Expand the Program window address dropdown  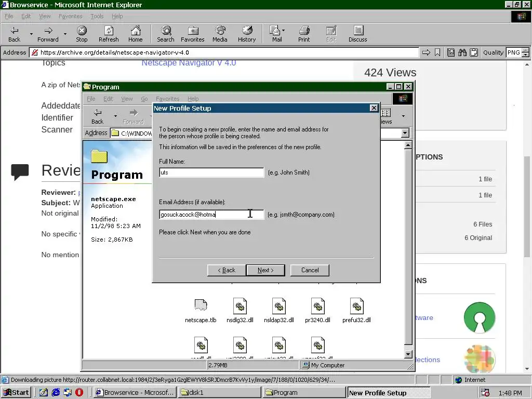click(405, 133)
